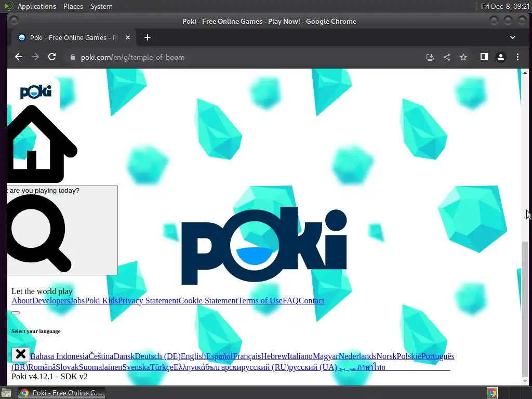Click the install app icon in address bar

[x=430, y=57]
